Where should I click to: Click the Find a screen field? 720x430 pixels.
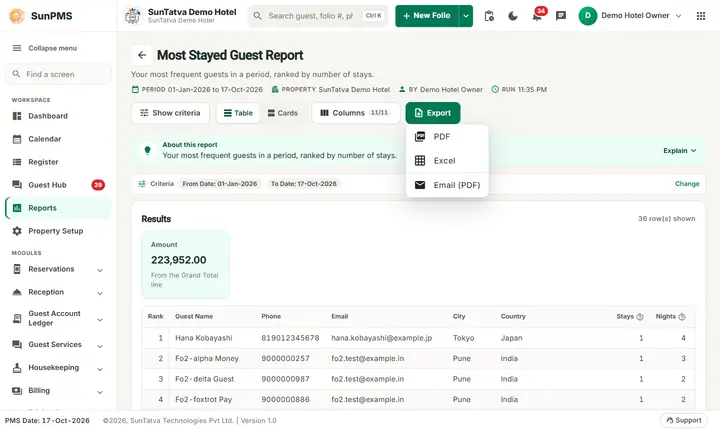pos(58,74)
